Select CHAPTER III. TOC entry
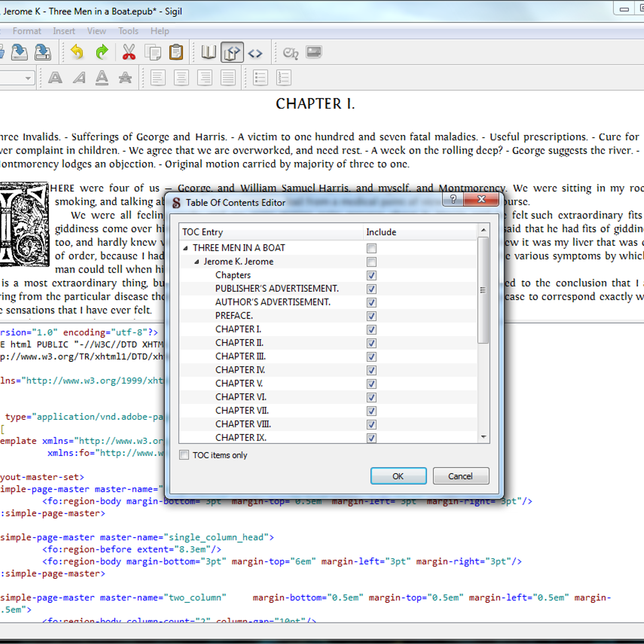The image size is (644, 644). [240, 357]
